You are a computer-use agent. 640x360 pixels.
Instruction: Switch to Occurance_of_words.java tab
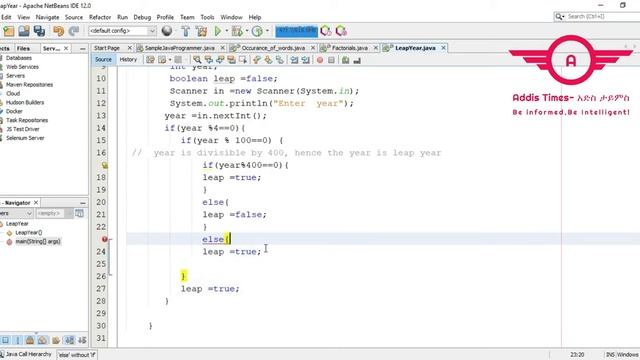click(273, 48)
